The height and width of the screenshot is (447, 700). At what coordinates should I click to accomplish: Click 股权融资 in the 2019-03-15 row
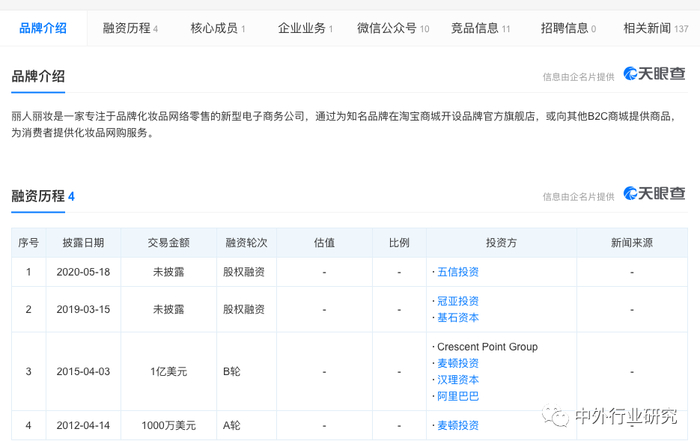(244, 309)
